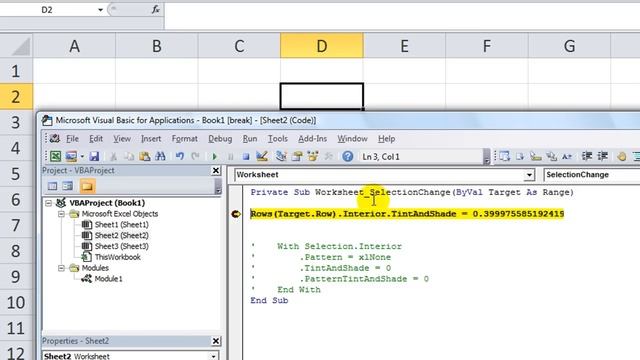Viewport: 640px width, 360px height.
Task: Close the Project - VBAProject pane
Action: click(216, 171)
